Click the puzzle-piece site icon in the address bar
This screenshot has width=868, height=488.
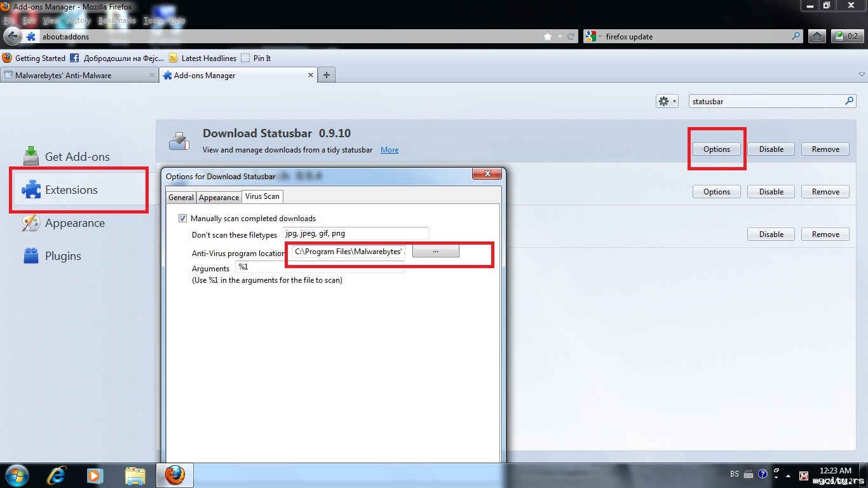(31, 37)
